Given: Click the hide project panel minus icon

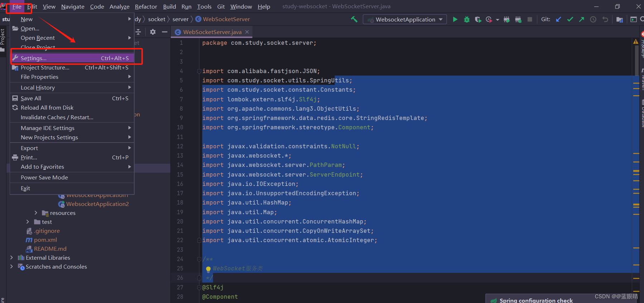Looking at the screenshot, I should (x=165, y=32).
